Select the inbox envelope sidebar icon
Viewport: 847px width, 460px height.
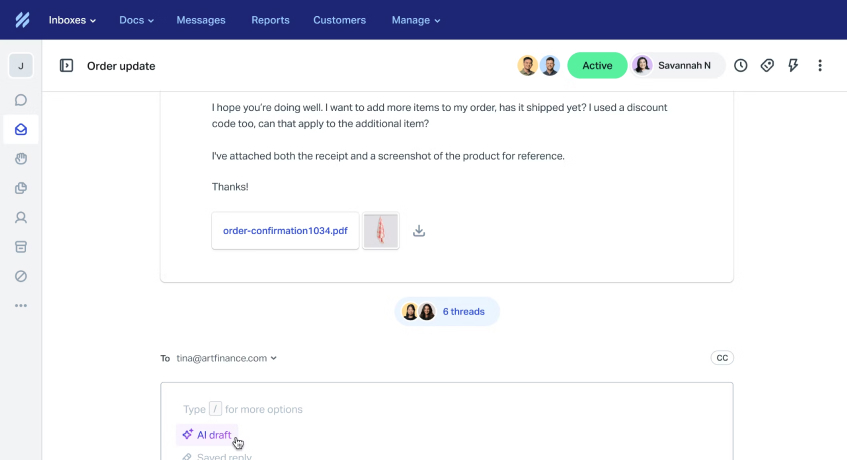click(x=21, y=129)
